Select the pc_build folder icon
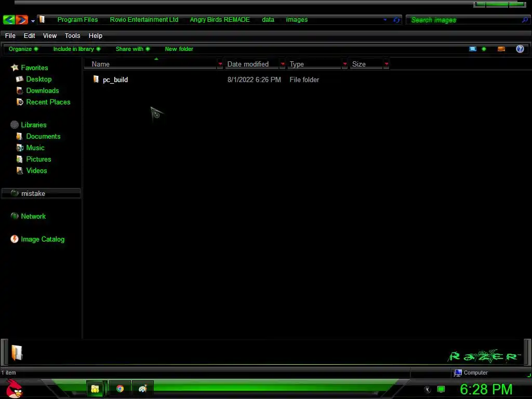532x399 pixels. pyautogui.click(x=96, y=79)
